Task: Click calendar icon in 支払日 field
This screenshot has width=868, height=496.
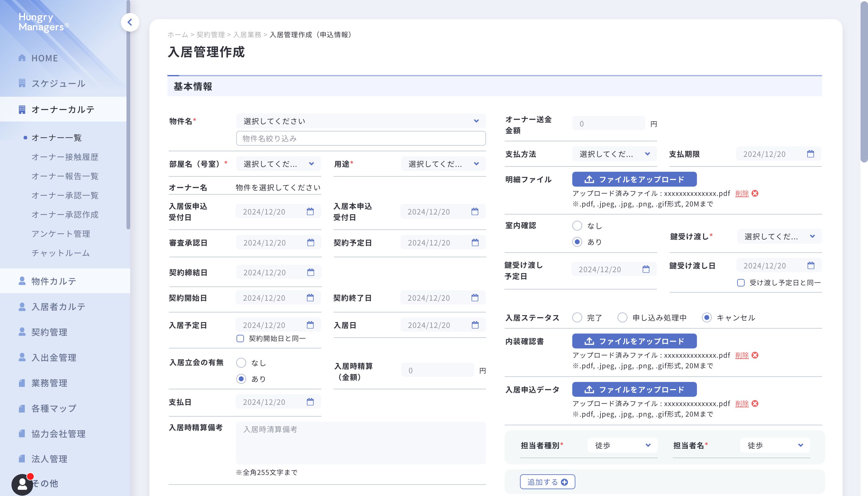Action: (x=310, y=402)
